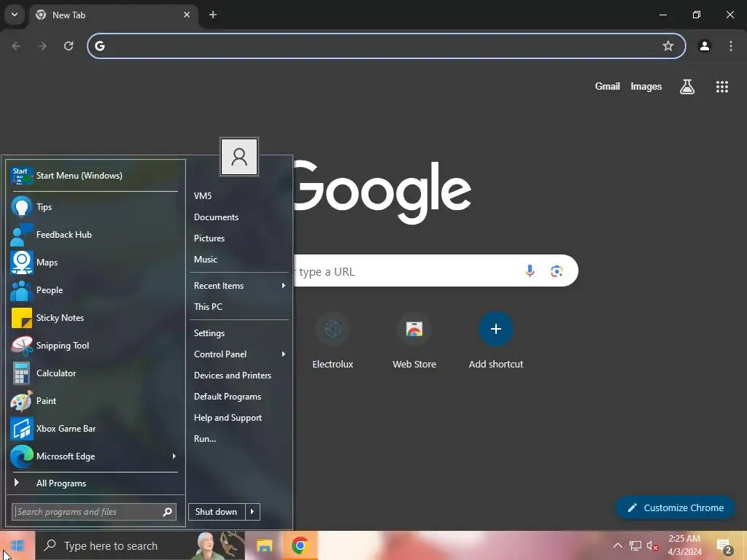Open Documents from start menu
Screen dimensions: 747x560
(x=216, y=217)
